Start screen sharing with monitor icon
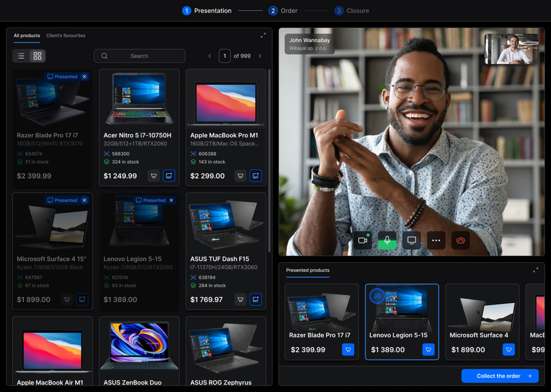Image resolution: width=551 pixels, height=392 pixels. point(412,240)
